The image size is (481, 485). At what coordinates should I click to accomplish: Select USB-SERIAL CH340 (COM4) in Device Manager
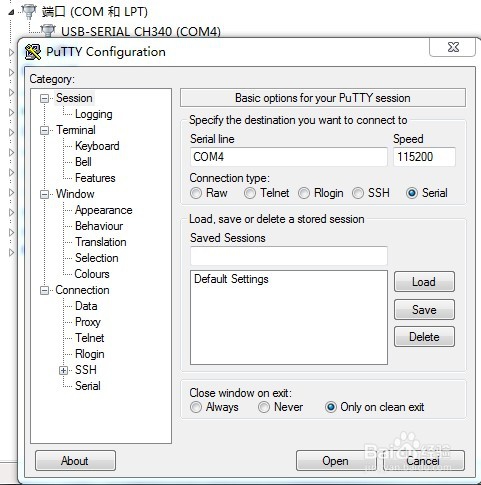point(141,32)
